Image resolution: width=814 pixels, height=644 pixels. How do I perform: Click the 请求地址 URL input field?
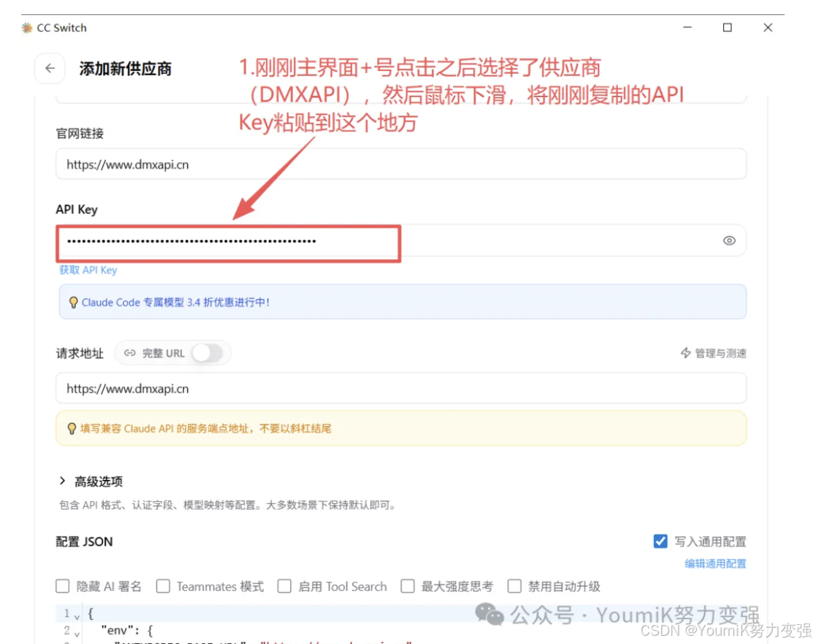[401, 388]
